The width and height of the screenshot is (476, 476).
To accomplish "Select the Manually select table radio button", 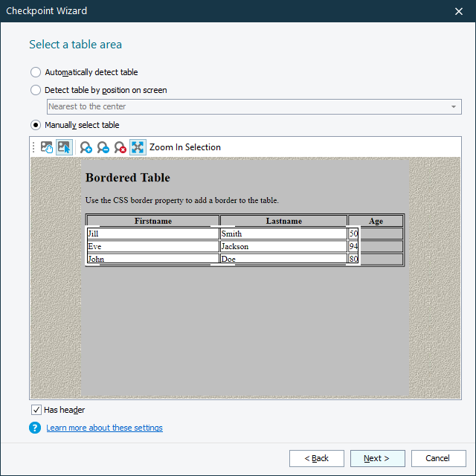I will click(36, 125).
